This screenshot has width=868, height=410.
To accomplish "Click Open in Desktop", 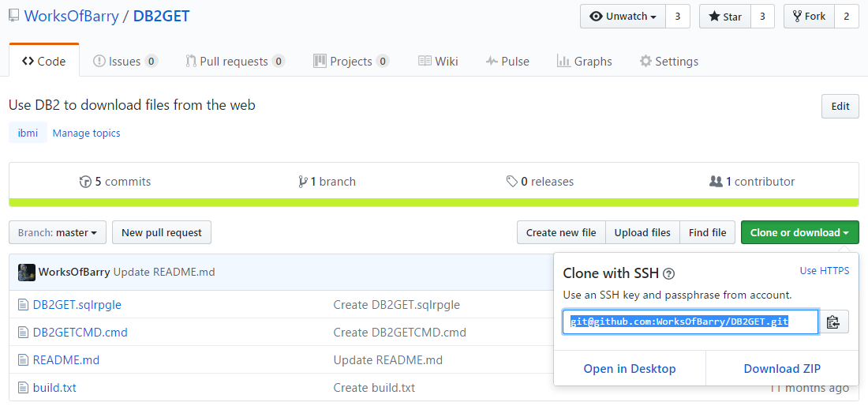I will (630, 368).
